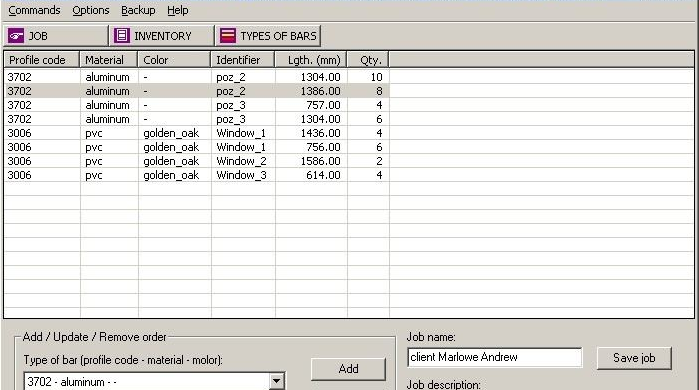
Task: Click the 'Type of bar' label text
Action: pyautogui.click(x=123, y=360)
